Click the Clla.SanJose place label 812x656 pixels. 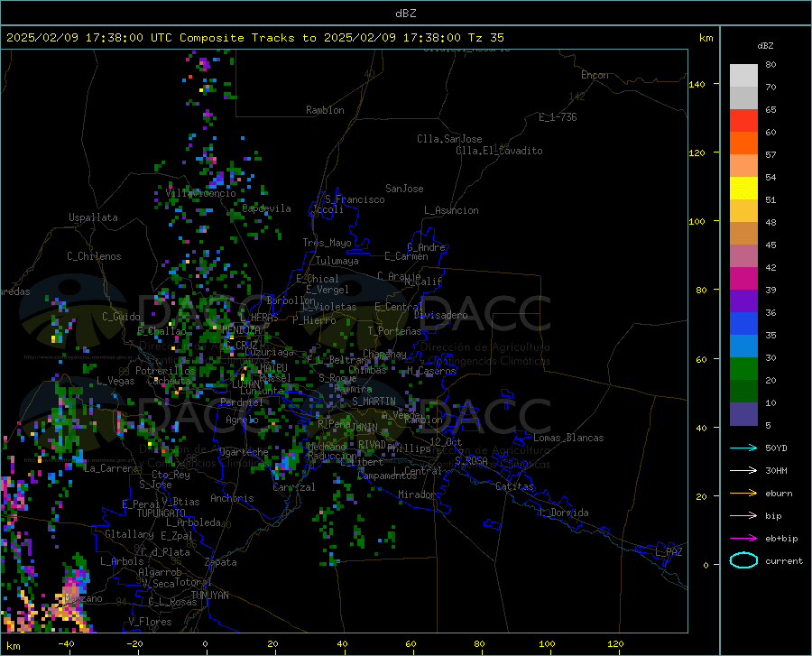pos(449,139)
